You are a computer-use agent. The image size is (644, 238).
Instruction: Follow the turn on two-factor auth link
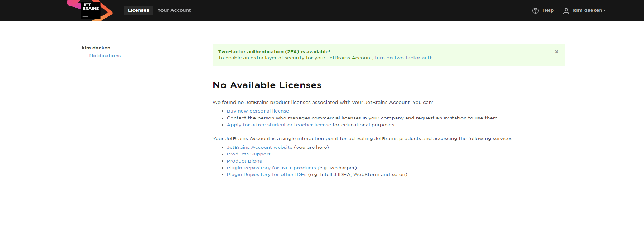(x=403, y=58)
